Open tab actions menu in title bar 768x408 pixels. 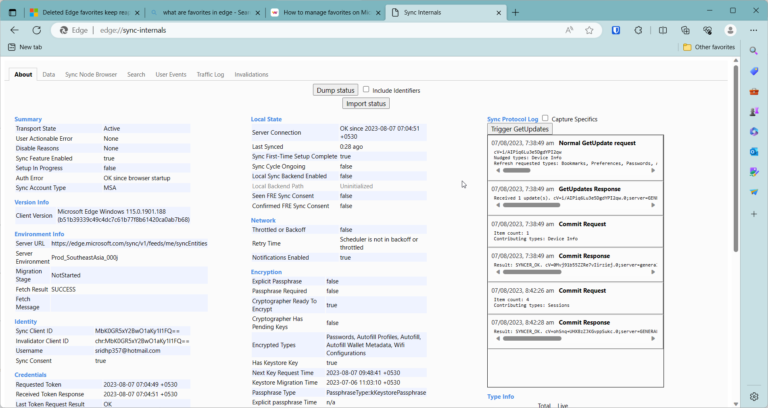tap(13, 13)
